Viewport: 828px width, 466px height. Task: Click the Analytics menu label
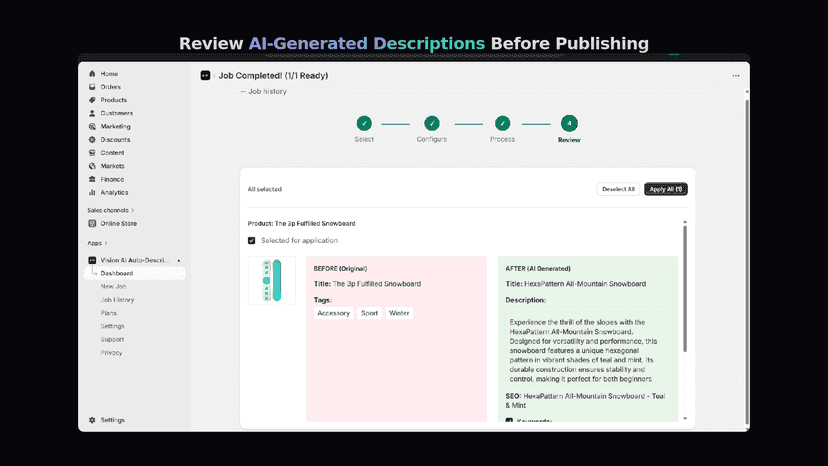114,192
